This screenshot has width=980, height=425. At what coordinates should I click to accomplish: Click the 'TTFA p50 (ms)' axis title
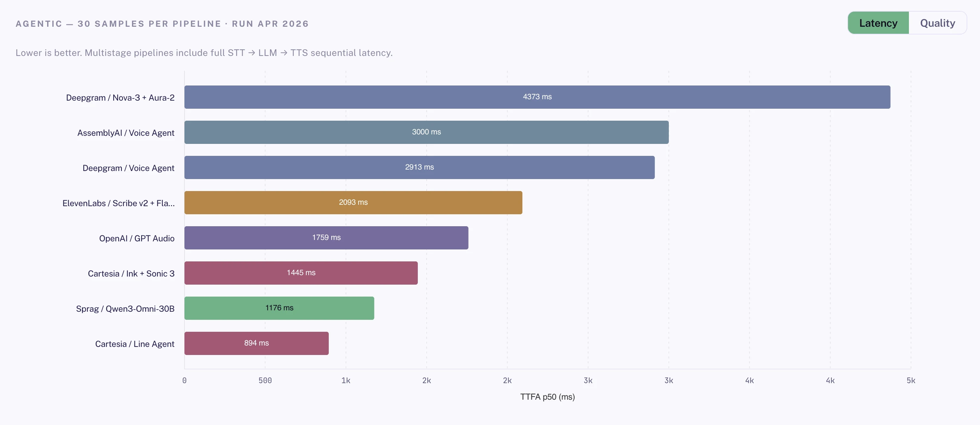[547, 397]
